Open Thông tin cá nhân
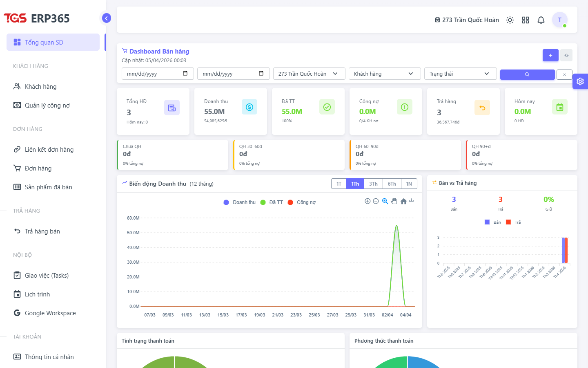588x368 pixels. pyautogui.click(x=53, y=357)
